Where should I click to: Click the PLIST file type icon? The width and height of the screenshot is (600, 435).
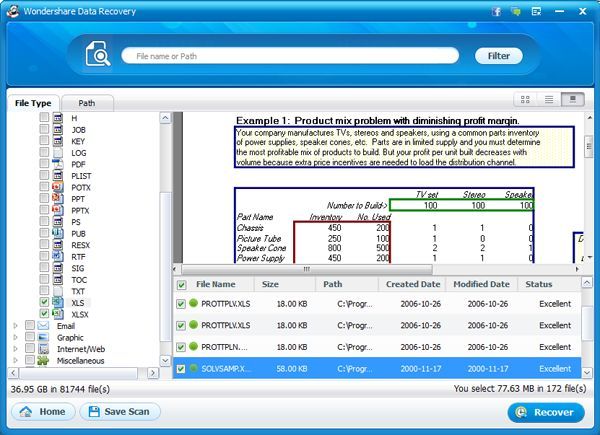(58, 175)
